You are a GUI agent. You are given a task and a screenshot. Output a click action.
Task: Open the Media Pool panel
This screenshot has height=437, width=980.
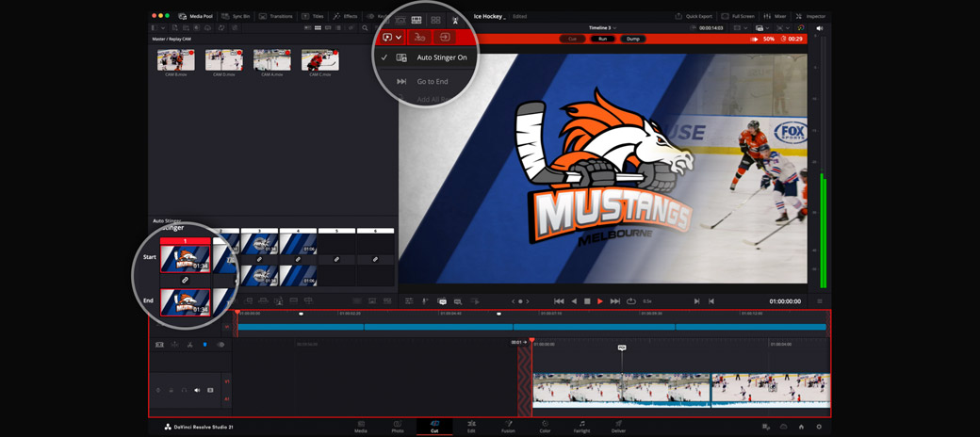[x=196, y=16]
